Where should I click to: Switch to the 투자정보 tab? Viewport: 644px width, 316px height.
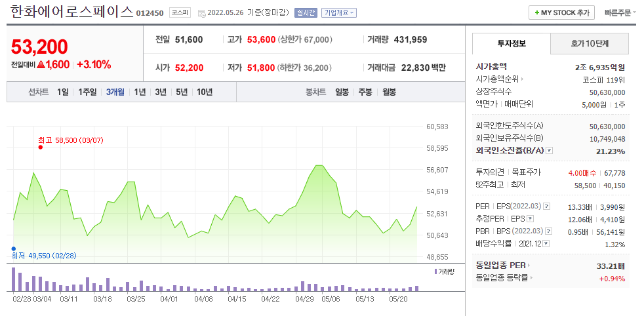pyautogui.click(x=512, y=43)
